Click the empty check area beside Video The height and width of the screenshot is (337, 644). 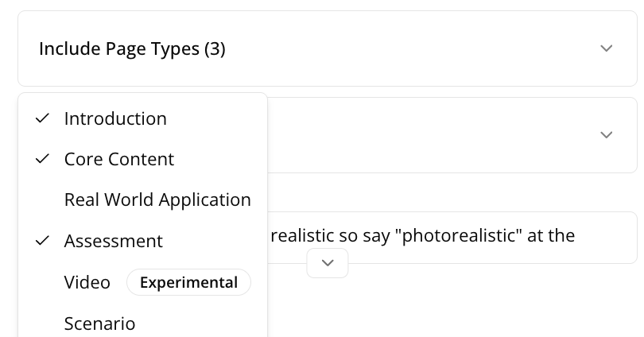43,282
